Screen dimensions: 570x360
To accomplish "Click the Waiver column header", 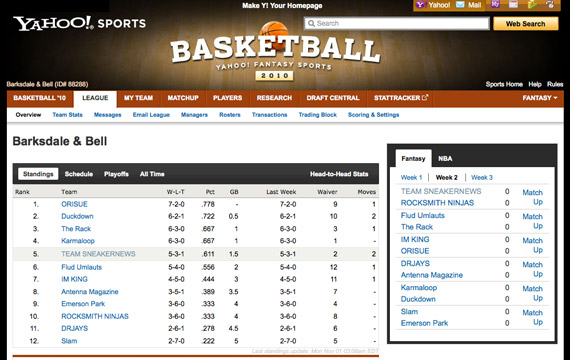I will tap(327, 192).
